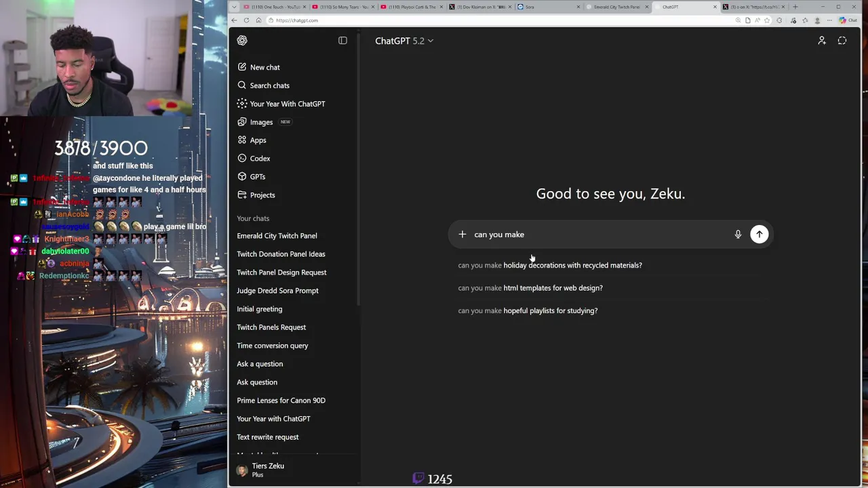
Task: Open the Apps section
Action: tap(252, 140)
